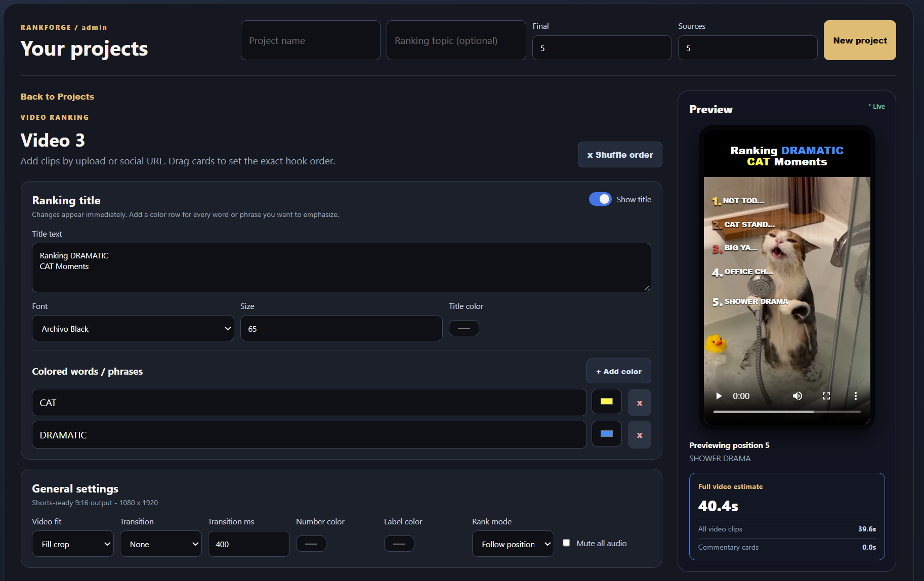Click the New project button
The image size is (924, 581).
coord(860,40)
